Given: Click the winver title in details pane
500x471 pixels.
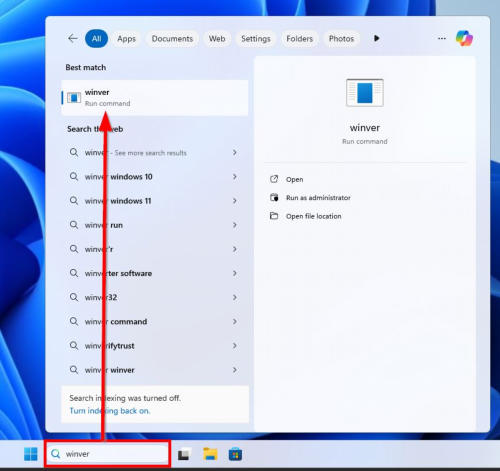Looking at the screenshot, I should coord(365,128).
